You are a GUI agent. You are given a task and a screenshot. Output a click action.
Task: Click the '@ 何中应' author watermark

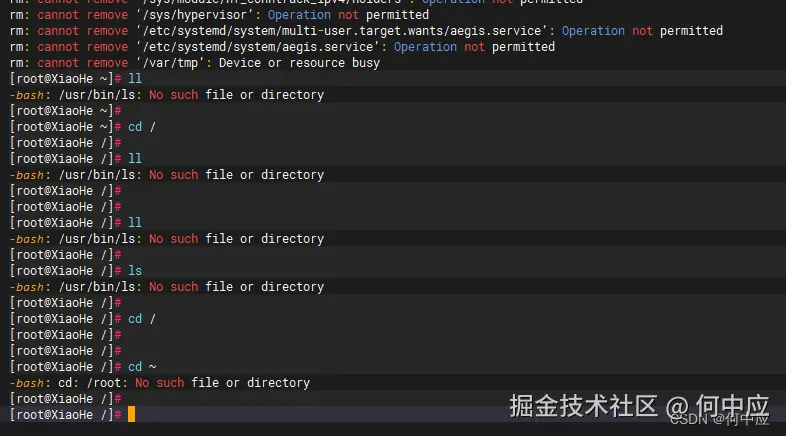718,407
